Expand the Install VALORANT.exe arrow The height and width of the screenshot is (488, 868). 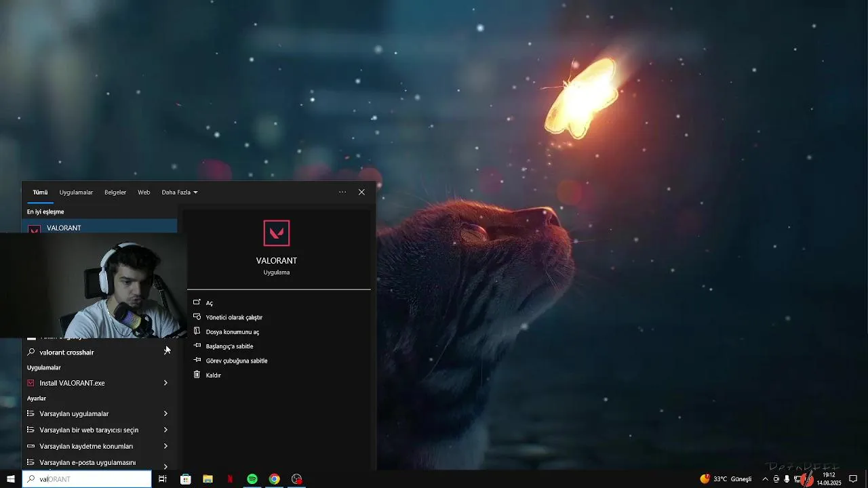click(x=165, y=383)
